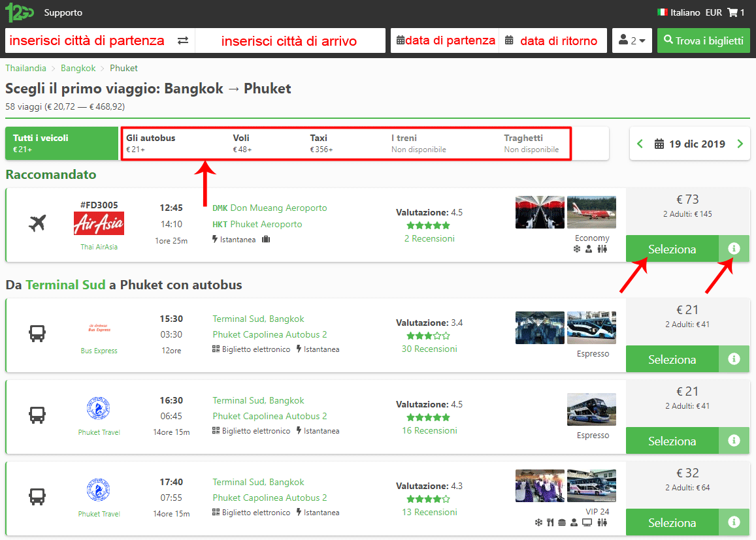View 16:30 Phuket Travel bus photo
The height and width of the screenshot is (540, 756).
point(591,409)
